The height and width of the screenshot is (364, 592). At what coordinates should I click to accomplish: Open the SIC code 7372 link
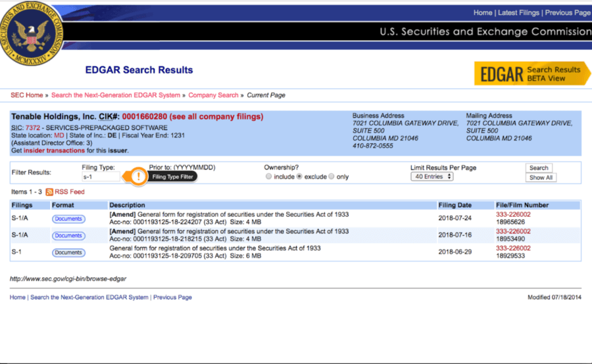[x=33, y=128]
